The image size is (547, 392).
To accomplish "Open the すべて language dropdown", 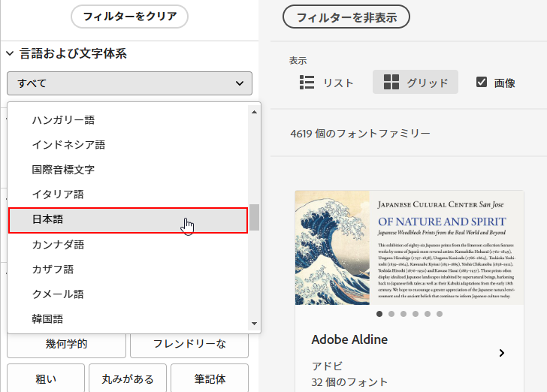I will click(x=129, y=83).
